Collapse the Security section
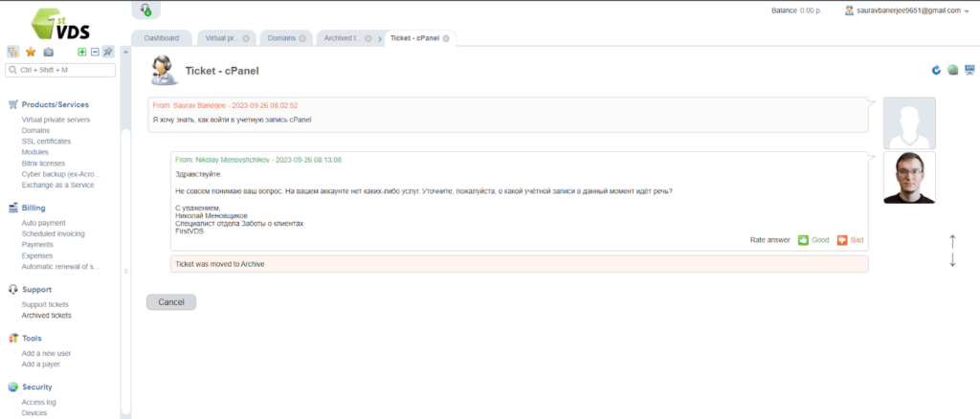The height and width of the screenshot is (419, 980). 37,387
